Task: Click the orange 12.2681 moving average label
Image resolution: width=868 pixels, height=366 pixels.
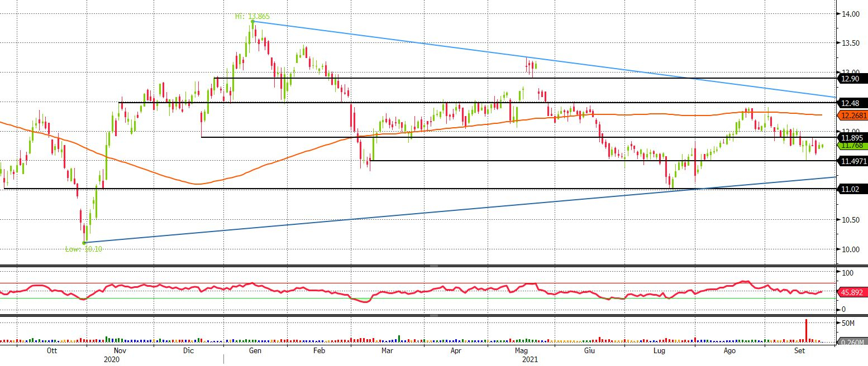Action: pyautogui.click(x=852, y=115)
